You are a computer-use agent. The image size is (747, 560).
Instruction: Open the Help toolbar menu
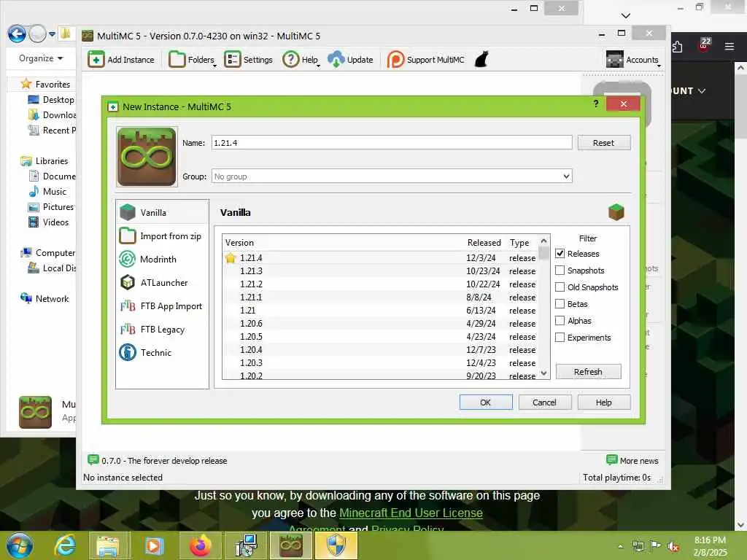(x=301, y=60)
